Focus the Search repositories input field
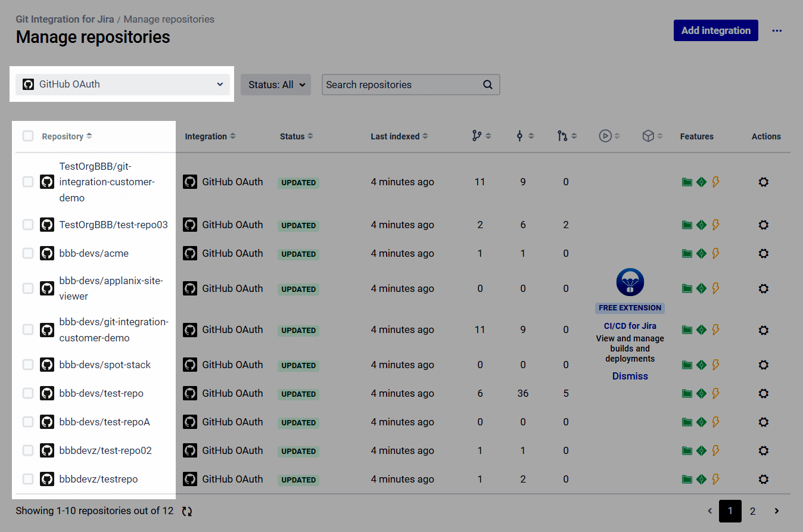Image resolution: width=803 pixels, height=532 pixels. pos(402,85)
